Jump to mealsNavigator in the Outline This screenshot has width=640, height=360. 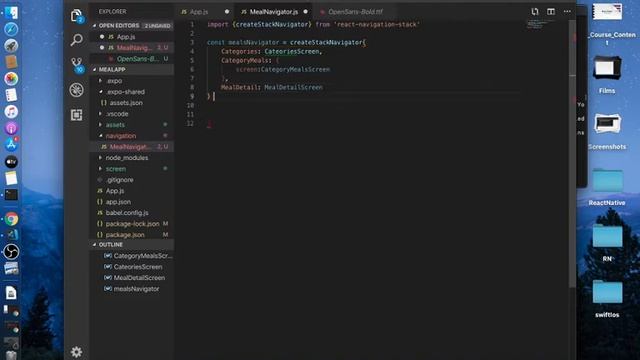(131, 289)
